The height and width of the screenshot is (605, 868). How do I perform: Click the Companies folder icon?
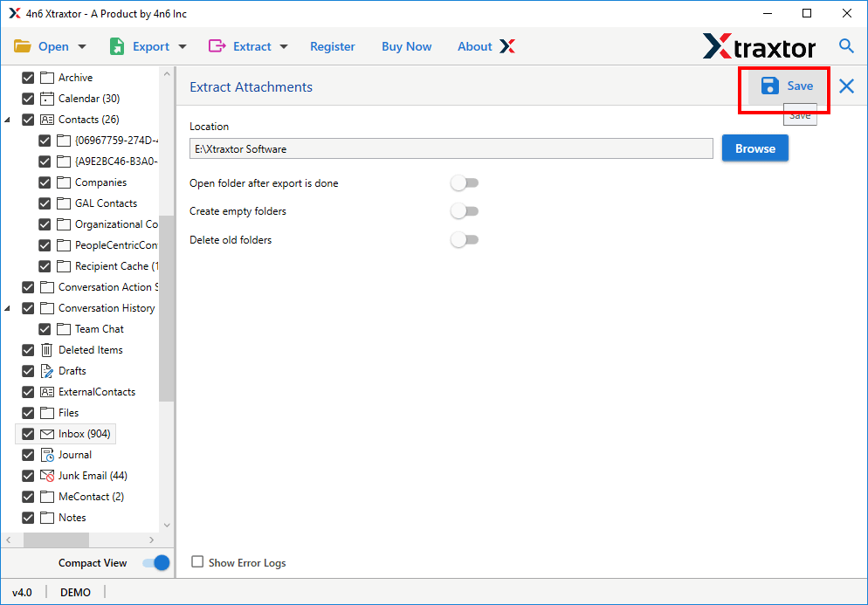pyautogui.click(x=64, y=182)
